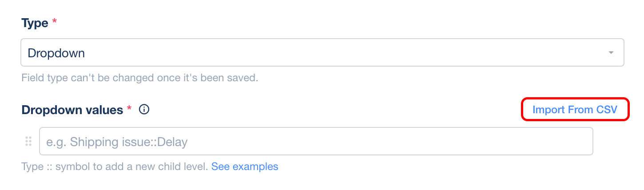
Task: Click the blue 'See examples' text
Action: tap(245, 167)
